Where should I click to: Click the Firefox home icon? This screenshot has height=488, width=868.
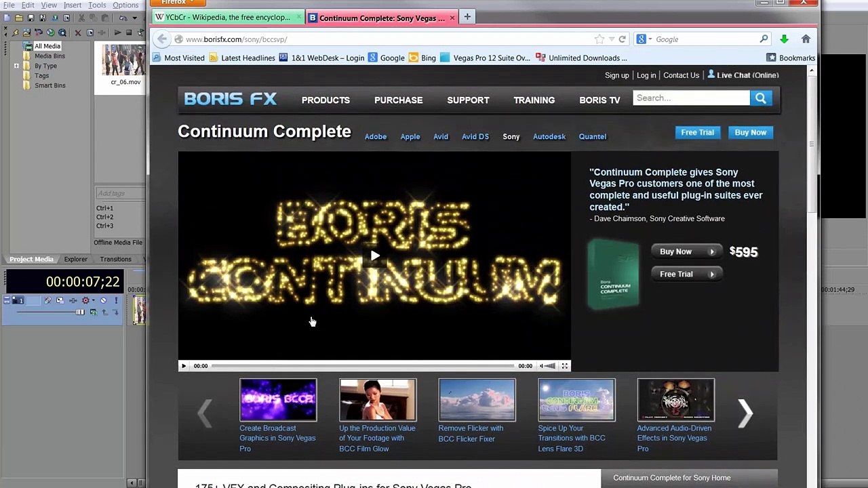[806, 39]
